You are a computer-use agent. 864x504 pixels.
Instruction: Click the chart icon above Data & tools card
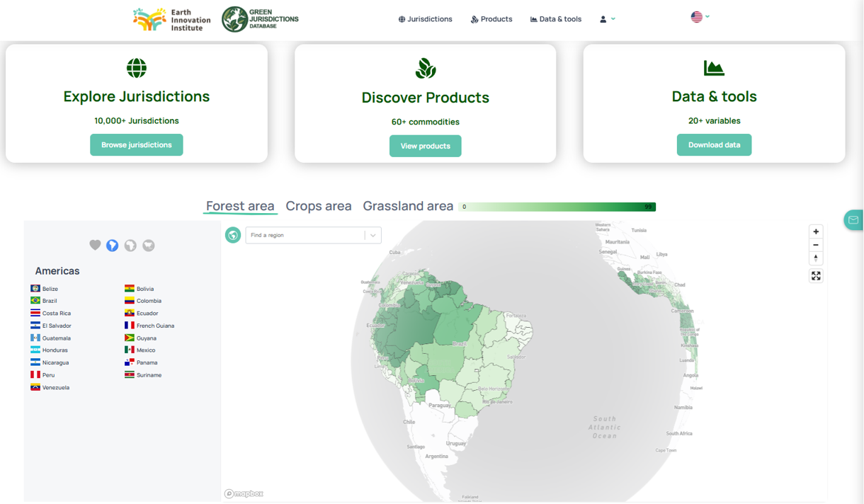point(714,68)
